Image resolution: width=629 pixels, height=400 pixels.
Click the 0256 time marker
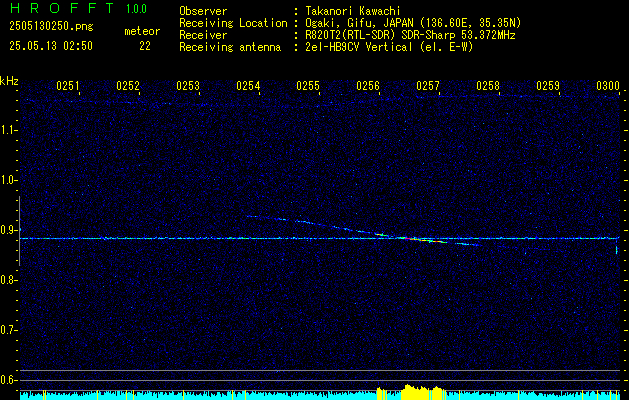tap(368, 85)
